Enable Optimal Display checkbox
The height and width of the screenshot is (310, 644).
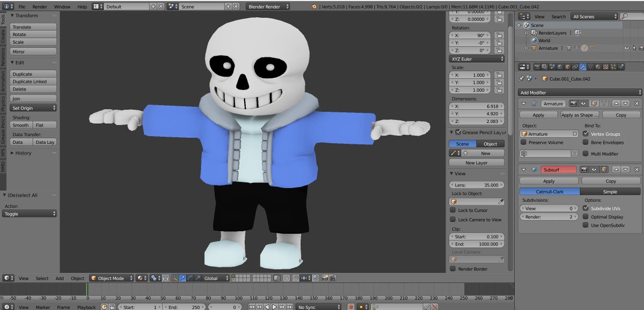coord(586,217)
